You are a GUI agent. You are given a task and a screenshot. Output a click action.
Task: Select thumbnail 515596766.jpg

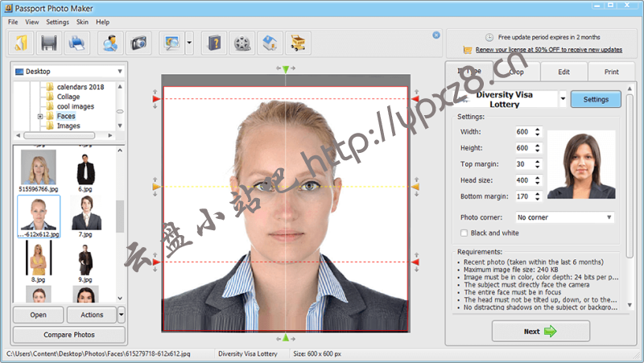[x=38, y=171]
